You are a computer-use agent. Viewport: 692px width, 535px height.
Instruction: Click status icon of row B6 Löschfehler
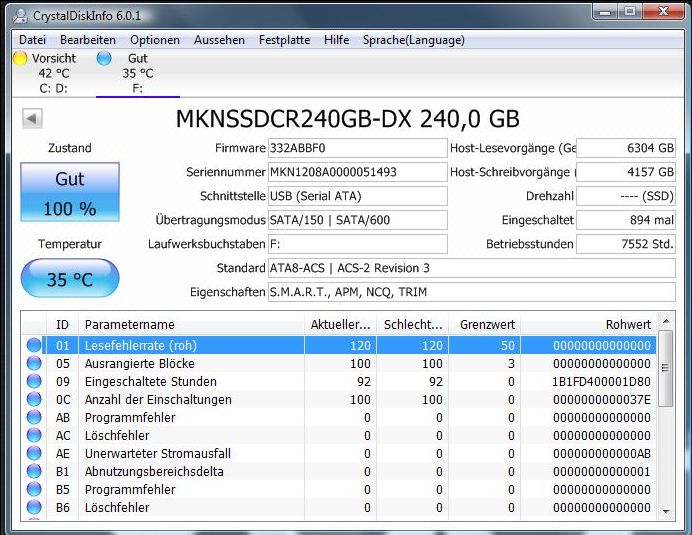pyautogui.click(x=34, y=508)
